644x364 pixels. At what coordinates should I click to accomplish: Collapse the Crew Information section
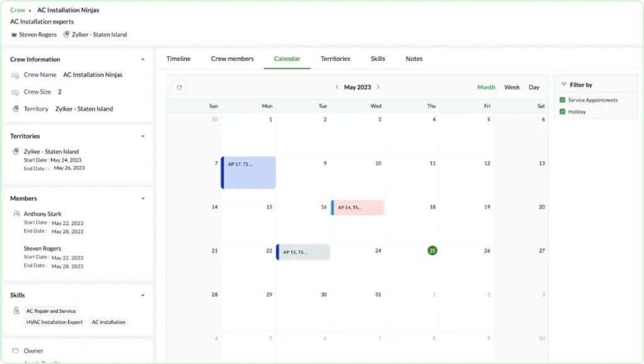143,60
